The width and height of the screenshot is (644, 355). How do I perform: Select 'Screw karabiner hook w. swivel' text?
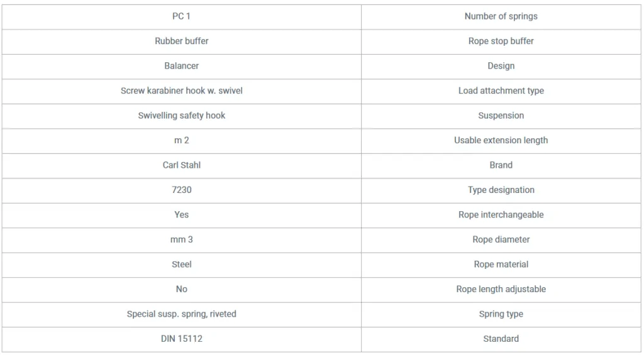click(x=182, y=90)
